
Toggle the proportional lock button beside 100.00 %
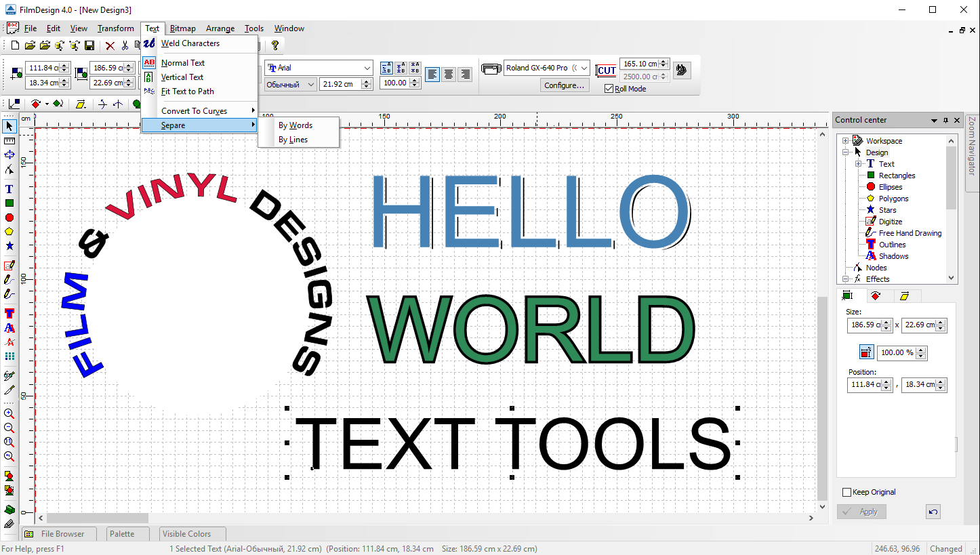pyautogui.click(x=866, y=352)
